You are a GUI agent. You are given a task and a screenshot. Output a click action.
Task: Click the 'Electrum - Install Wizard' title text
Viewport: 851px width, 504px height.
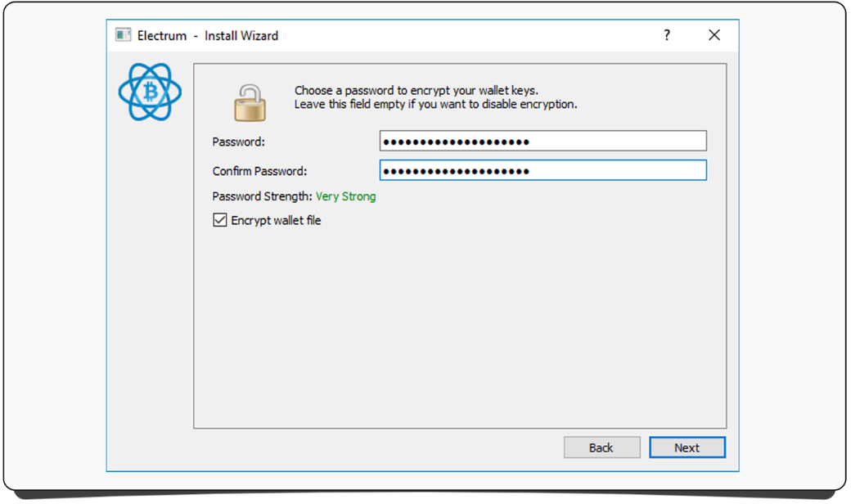point(208,35)
